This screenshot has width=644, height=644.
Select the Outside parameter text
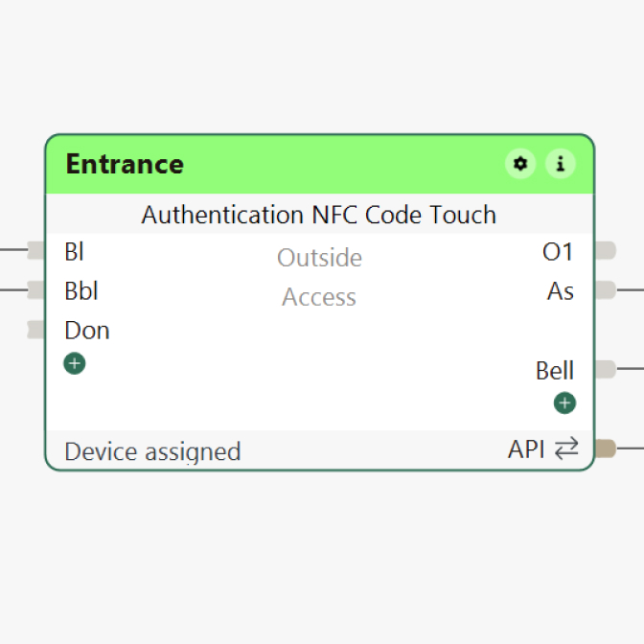[319, 258]
